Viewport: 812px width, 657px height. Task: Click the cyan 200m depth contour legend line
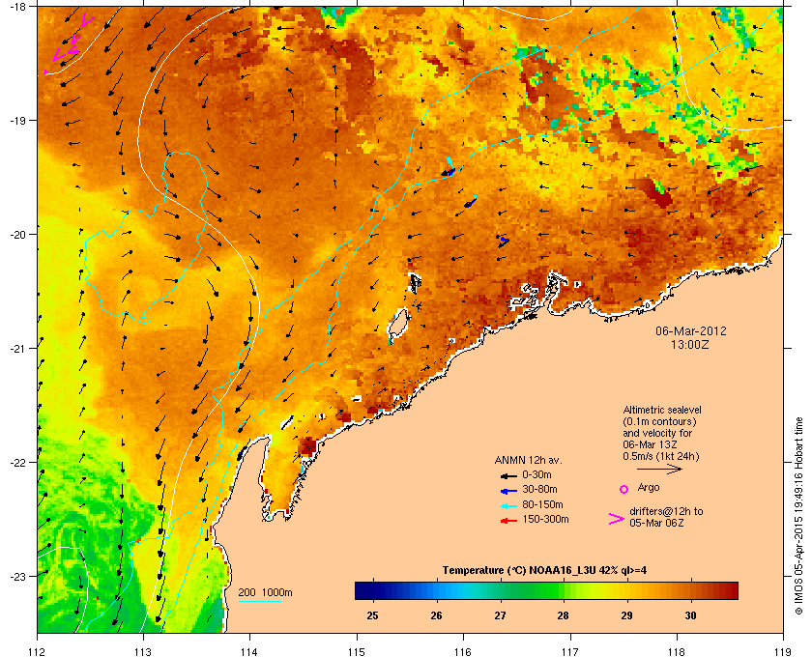(259, 602)
